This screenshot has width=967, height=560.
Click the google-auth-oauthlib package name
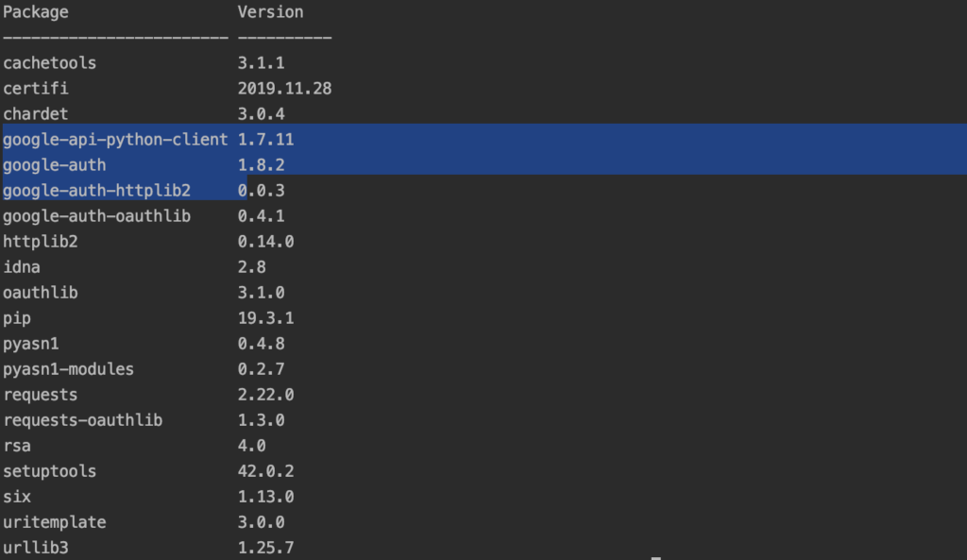[x=97, y=216]
